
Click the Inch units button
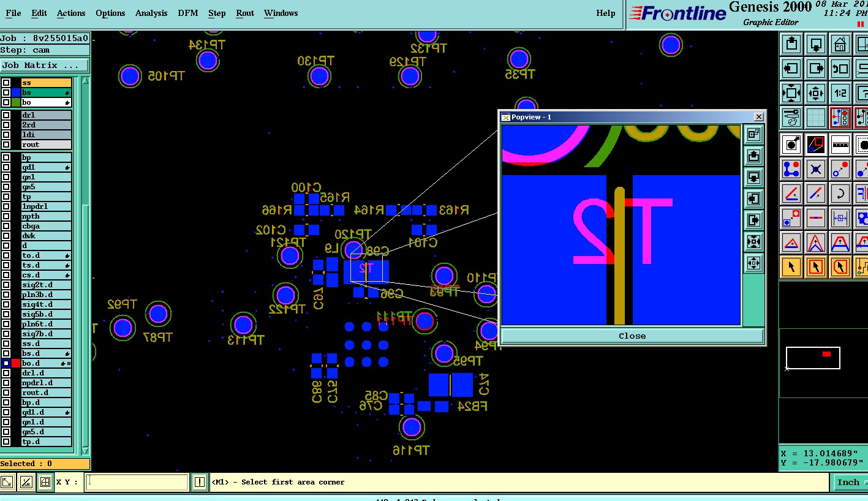point(848,483)
